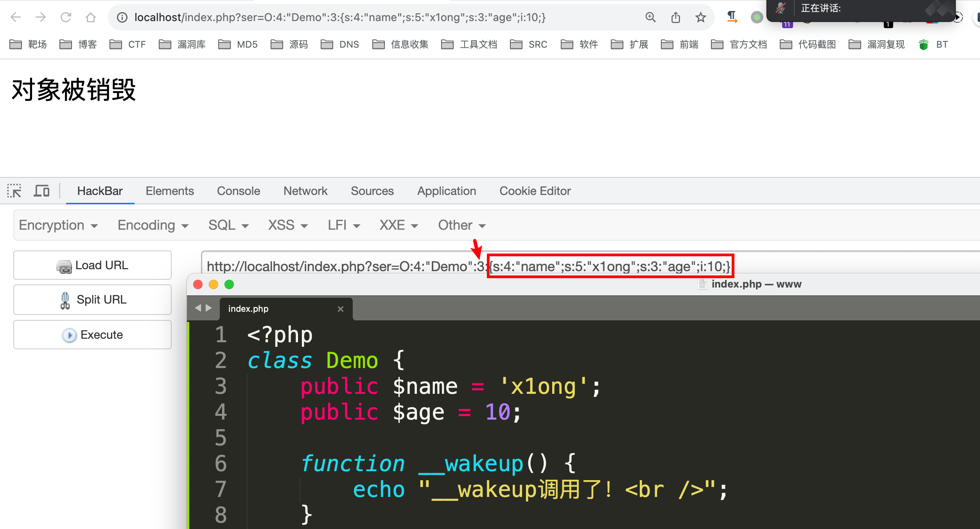Open the browser home page

(91, 17)
